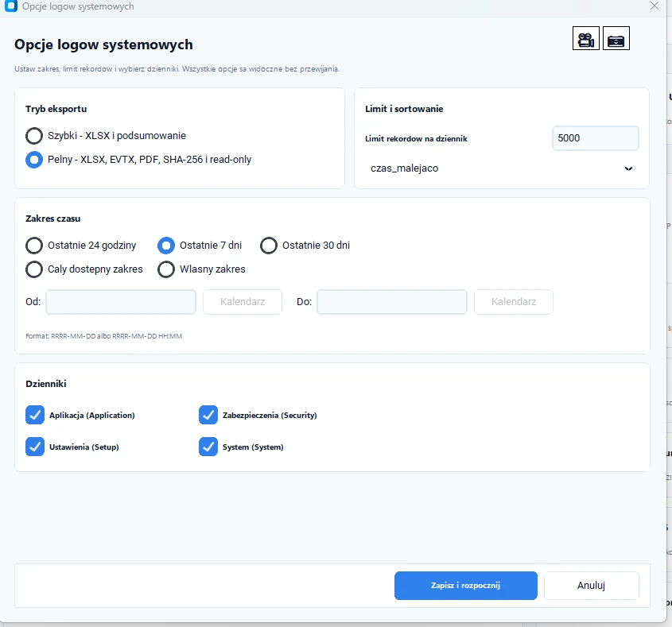Click the app icon in title bar

tap(10, 6)
